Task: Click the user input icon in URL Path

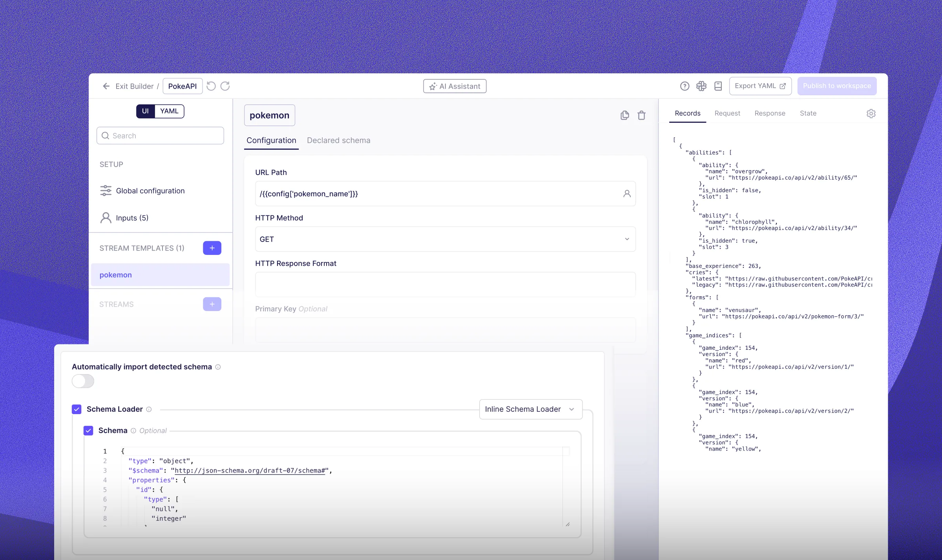Action: pyautogui.click(x=627, y=194)
